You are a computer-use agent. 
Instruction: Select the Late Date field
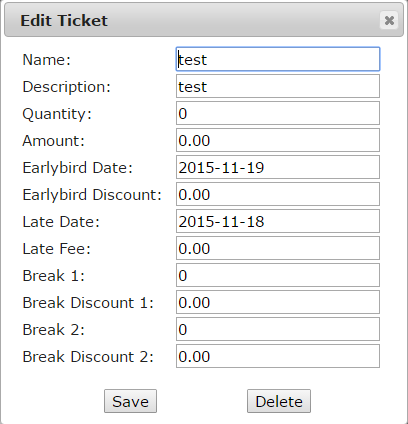(x=278, y=221)
